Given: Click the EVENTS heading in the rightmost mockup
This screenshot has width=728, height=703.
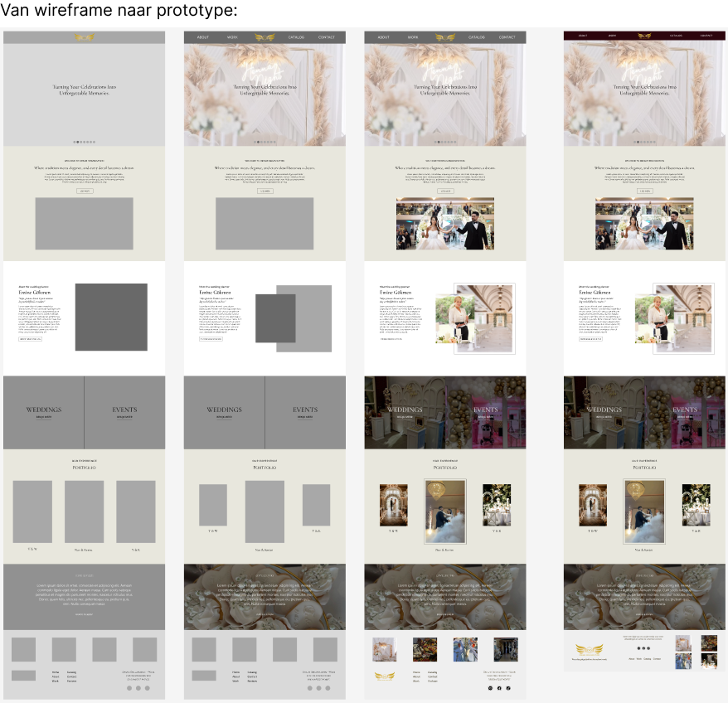Looking at the screenshot, I should point(685,410).
